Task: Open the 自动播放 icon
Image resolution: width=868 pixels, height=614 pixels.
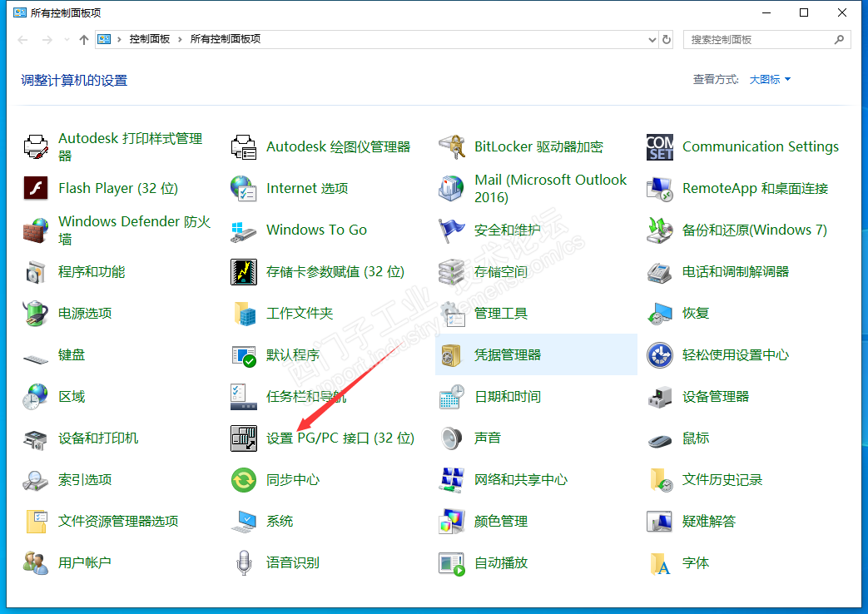Action: 452,562
